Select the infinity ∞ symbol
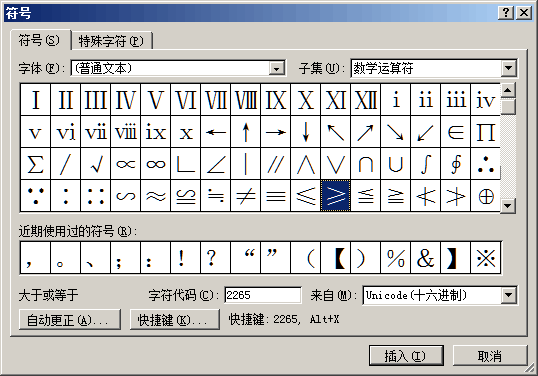The width and height of the screenshot is (538, 376). (155, 164)
